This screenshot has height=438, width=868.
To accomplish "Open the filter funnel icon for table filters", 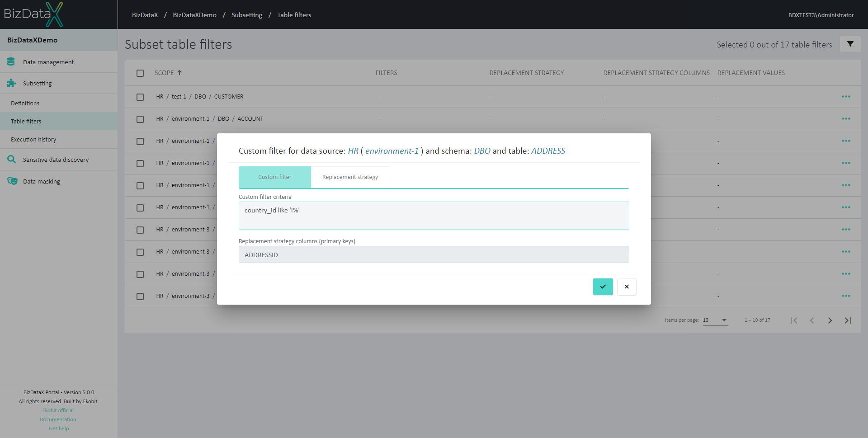I will 850,44.
